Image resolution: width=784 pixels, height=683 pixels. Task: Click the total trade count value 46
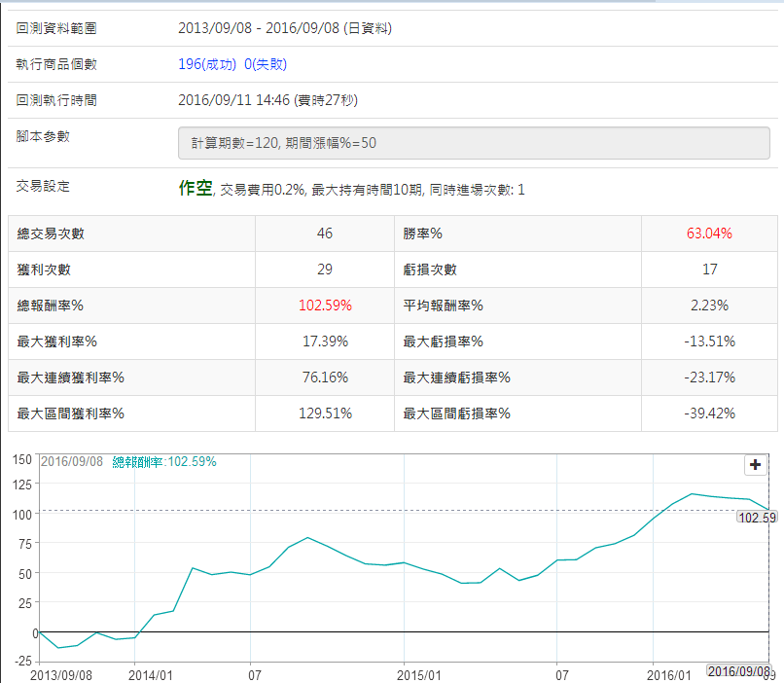tap(325, 234)
